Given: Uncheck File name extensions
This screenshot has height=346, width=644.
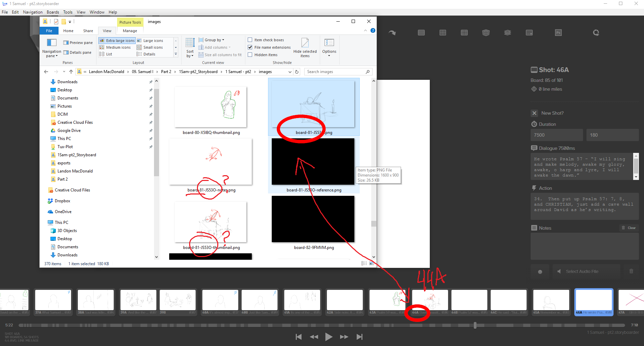Looking at the screenshot, I should [x=250, y=47].
